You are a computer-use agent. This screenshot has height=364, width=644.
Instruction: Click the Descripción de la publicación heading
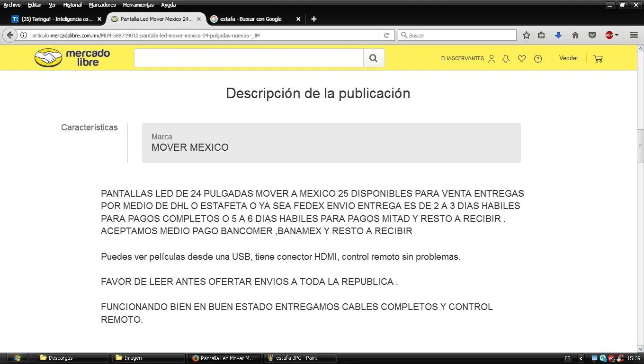318,93
